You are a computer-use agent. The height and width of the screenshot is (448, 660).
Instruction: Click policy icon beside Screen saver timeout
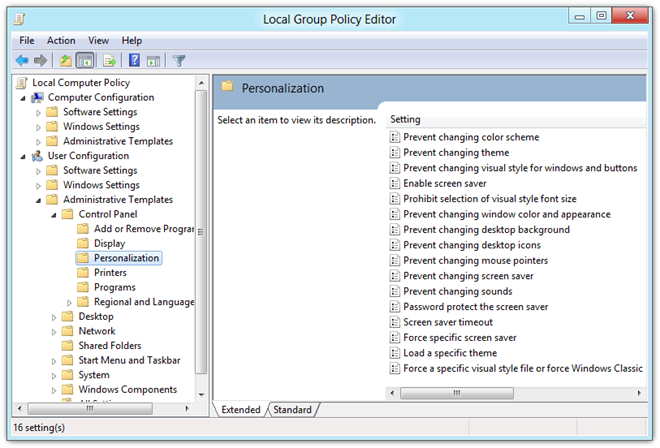click(x=394, y=322)
